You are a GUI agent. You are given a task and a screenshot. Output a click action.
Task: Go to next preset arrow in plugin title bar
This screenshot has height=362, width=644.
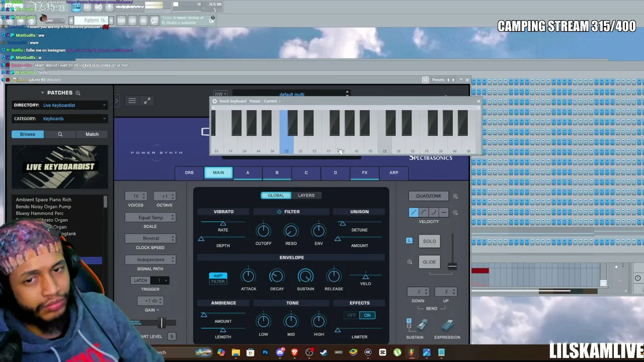click(453, 80)
